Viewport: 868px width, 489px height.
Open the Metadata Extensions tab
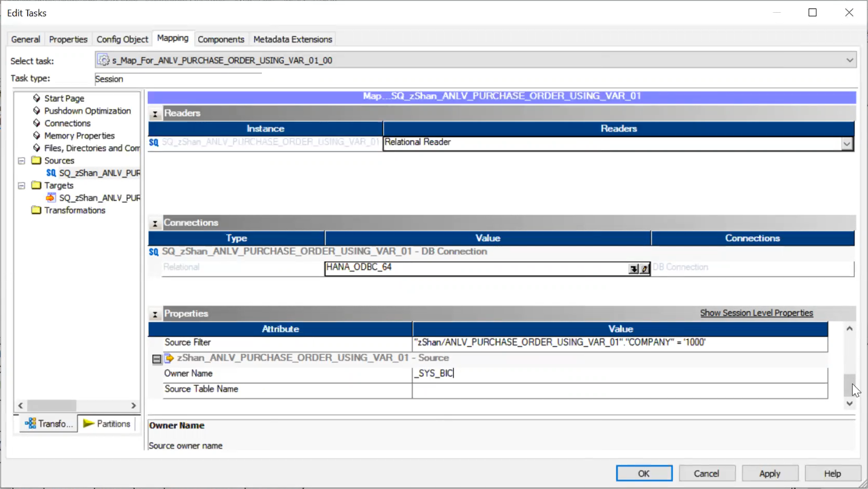293,39
